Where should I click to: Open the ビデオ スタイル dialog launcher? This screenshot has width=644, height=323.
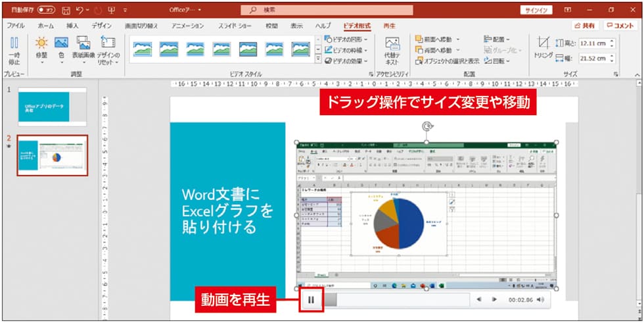coord(371,74)
